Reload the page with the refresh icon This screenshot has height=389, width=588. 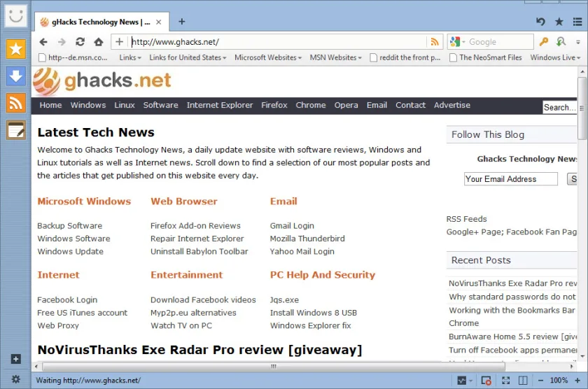click(80, 41)
